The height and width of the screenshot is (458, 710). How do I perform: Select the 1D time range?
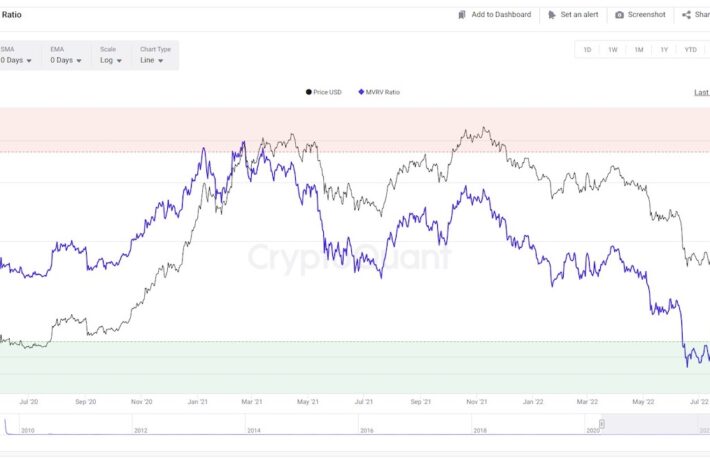587,50
